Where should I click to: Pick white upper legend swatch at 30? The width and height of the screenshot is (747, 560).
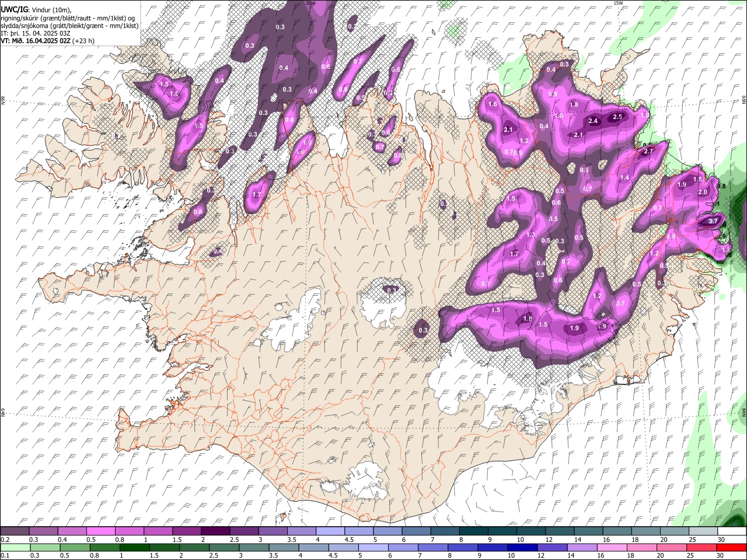coord(732,531)
